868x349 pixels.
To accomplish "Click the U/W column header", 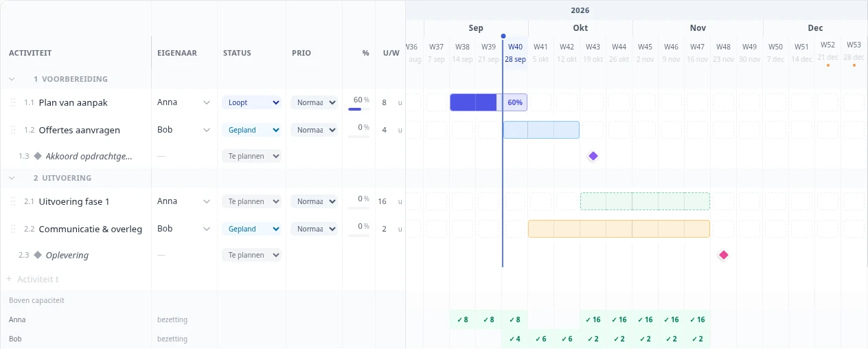I will [x=391, y=53].
